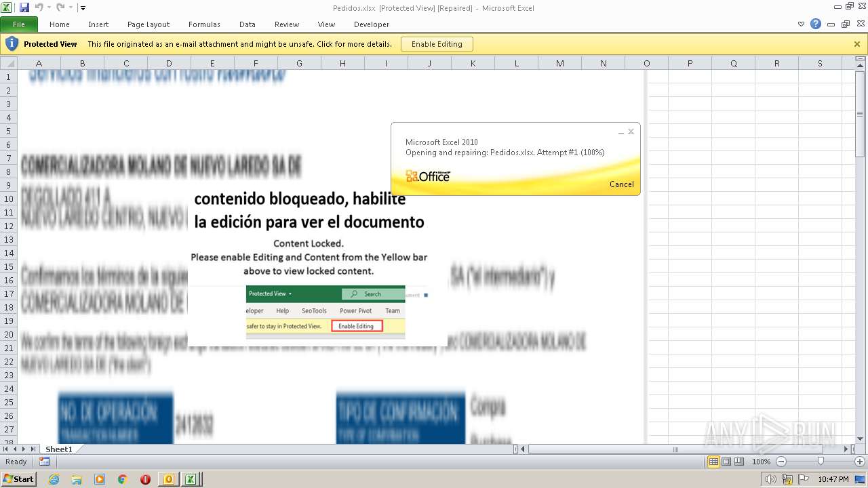
Task: Open the Customize Quick Access Toolbar dropdown
Action: (x=83, y=8)
